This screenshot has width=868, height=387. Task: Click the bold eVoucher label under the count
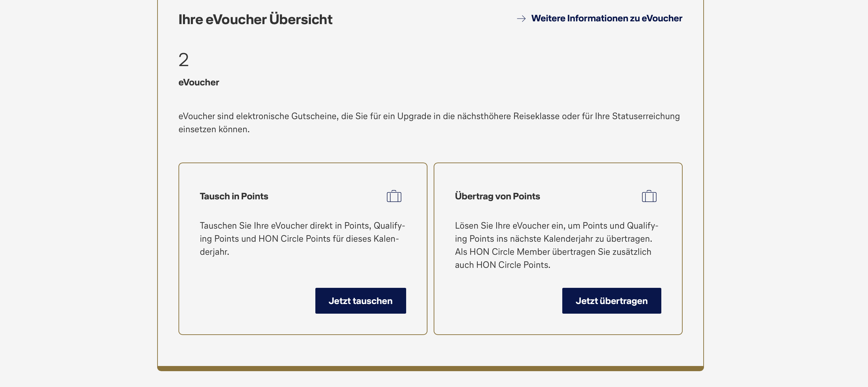(x=198, y=82)
